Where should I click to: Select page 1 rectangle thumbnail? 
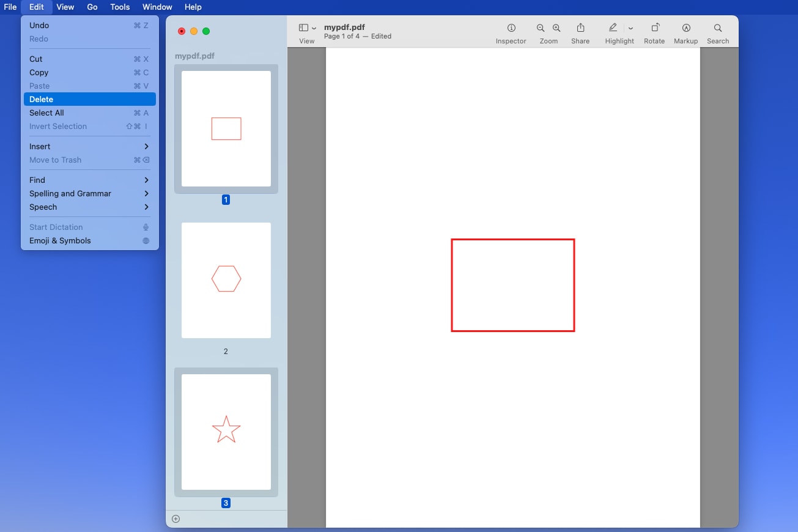[226, 128]
